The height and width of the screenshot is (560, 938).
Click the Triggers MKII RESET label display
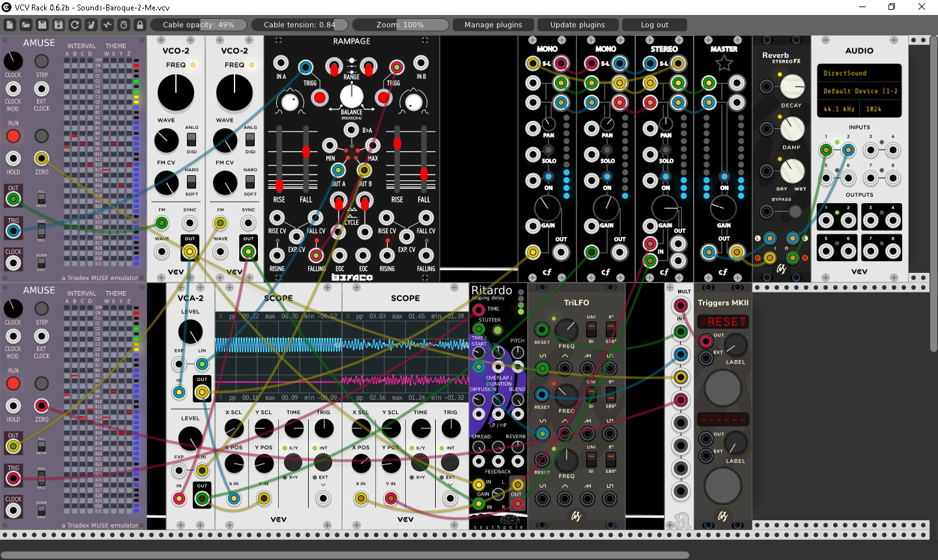point(723,322)
